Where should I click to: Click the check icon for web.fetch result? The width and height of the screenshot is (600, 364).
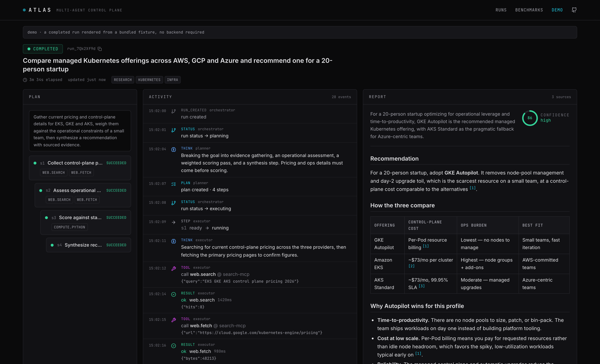[x=173, y=346]
